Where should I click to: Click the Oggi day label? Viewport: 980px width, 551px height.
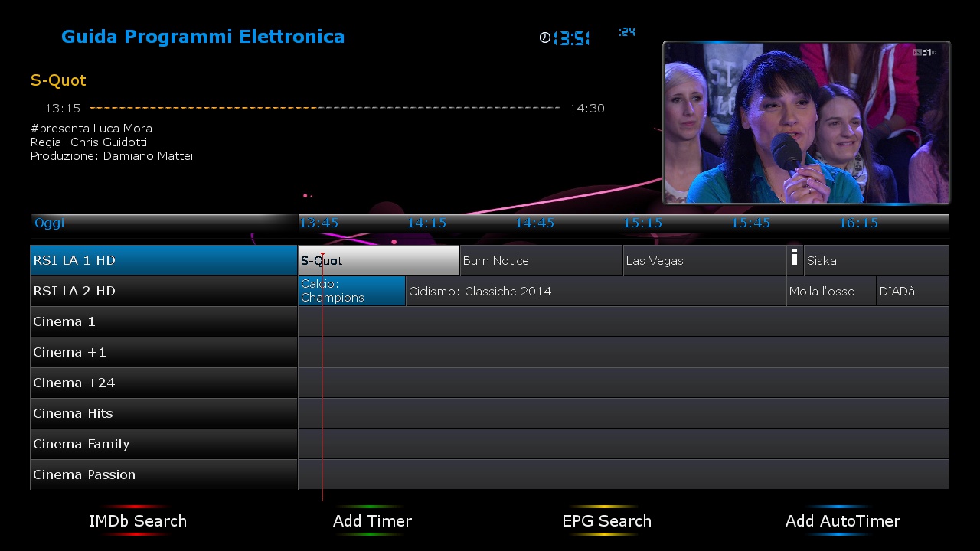coord(50,223)
